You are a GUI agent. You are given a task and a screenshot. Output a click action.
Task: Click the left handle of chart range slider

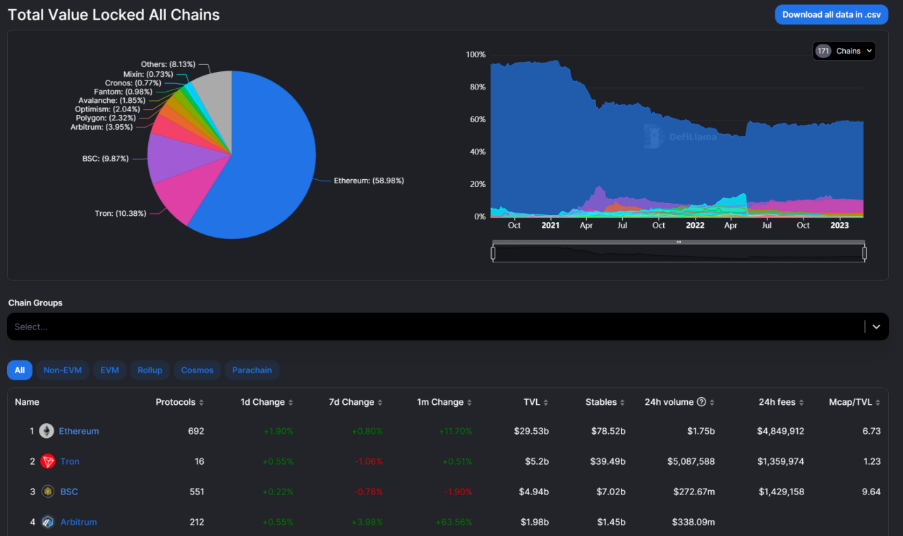pos(493,253)
